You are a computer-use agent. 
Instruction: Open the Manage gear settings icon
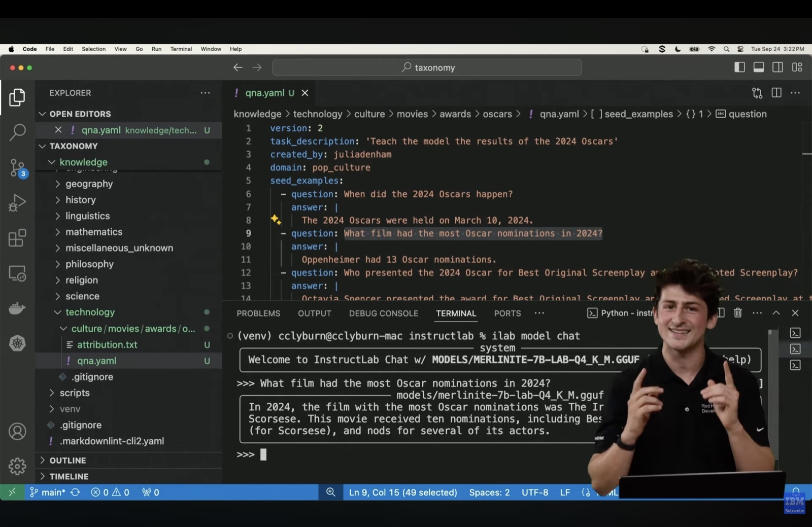pyautogui.click(x=17, y=466)
